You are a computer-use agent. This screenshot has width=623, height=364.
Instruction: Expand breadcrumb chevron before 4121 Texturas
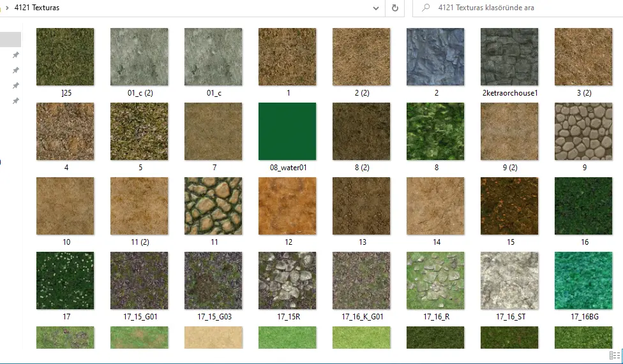(7, 8)
